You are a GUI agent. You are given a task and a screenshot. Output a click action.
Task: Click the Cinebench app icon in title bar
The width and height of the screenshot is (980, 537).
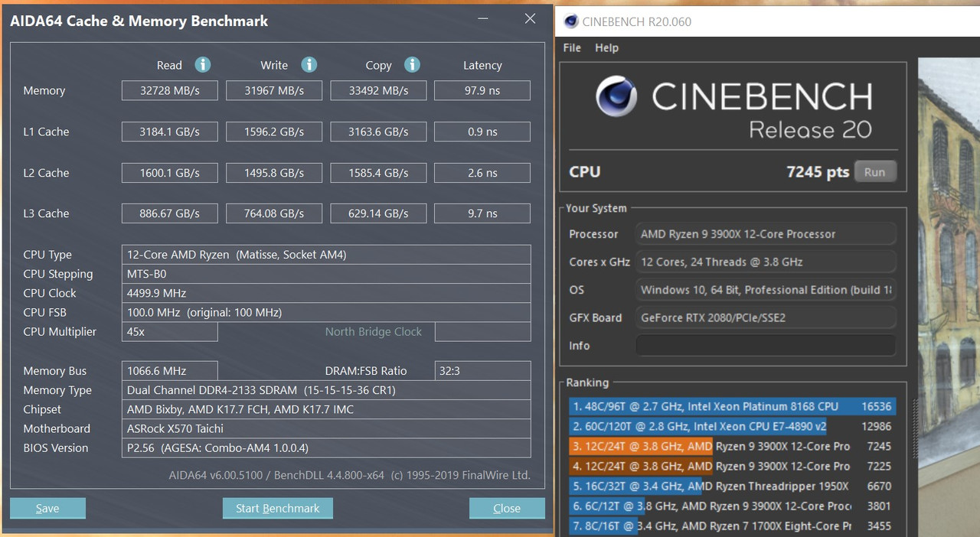[x=571, y=21]
